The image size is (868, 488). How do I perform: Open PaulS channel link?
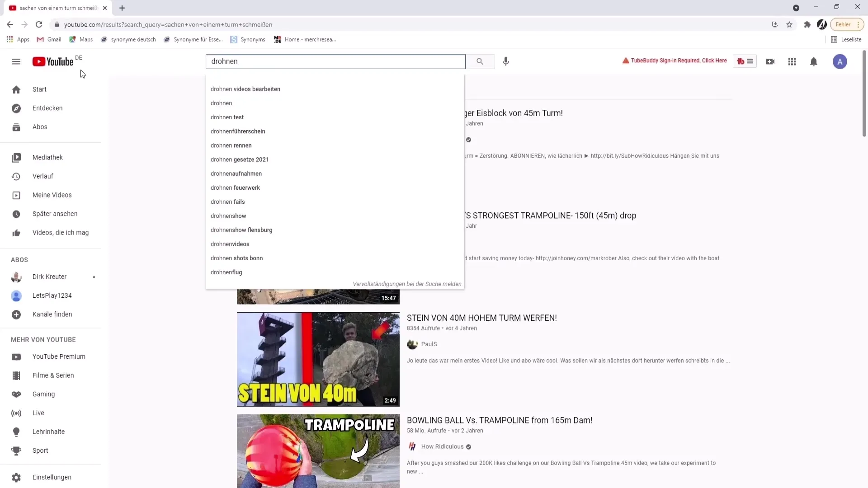(x=429, y=344)
